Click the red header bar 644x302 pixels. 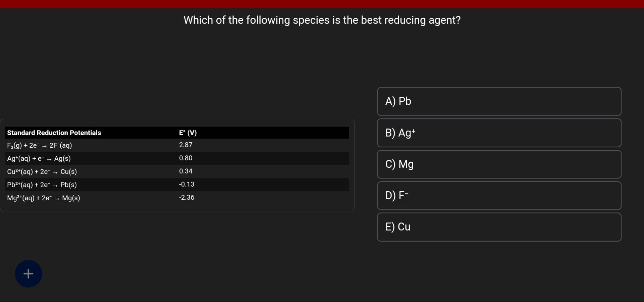click(x=322, y=4)
